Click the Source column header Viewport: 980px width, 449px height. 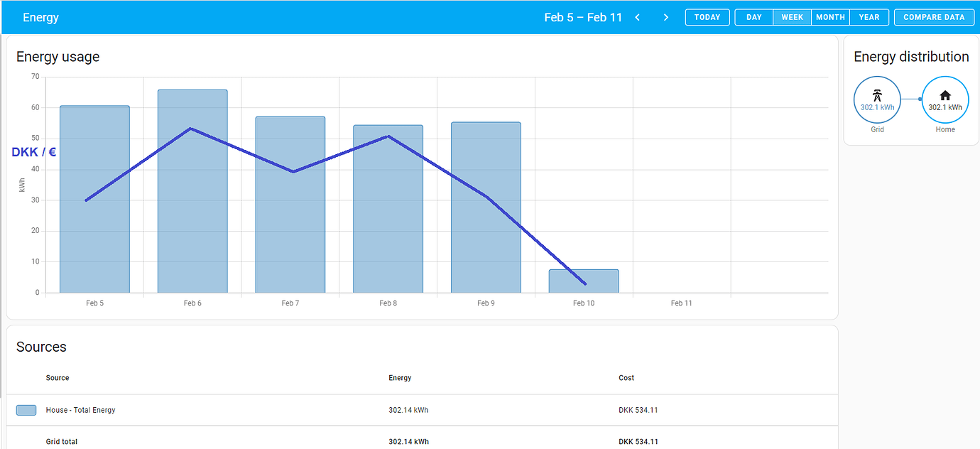point(58,378)
